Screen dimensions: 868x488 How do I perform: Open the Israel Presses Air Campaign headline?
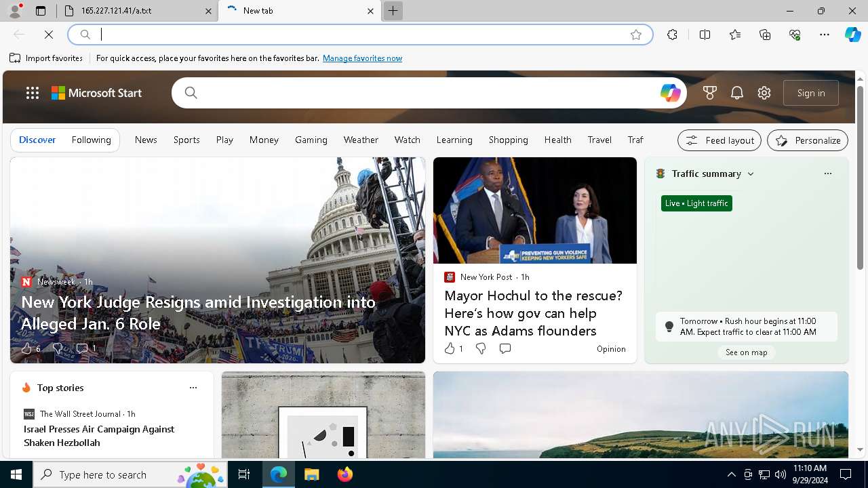tap(99, 436)
